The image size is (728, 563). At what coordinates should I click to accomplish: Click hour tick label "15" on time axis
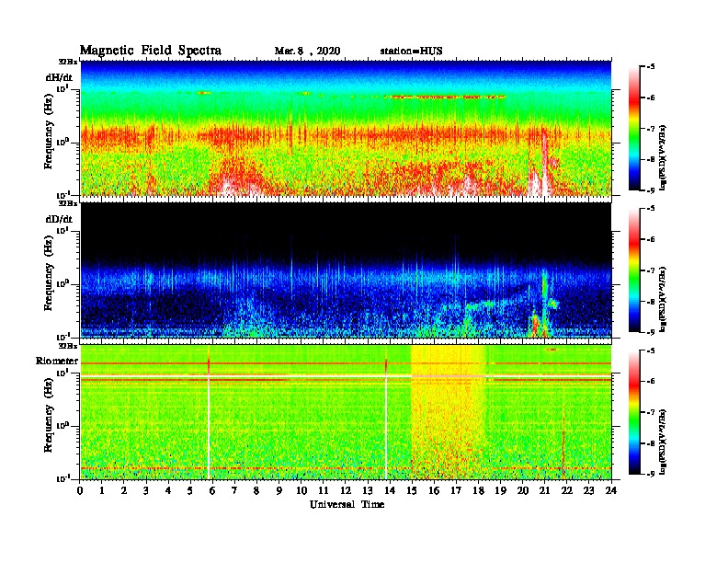412,490
